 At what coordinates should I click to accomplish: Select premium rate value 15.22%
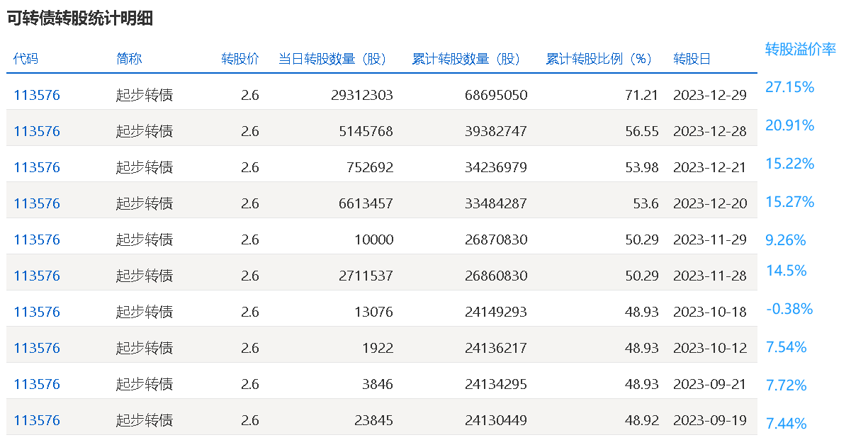790,164
